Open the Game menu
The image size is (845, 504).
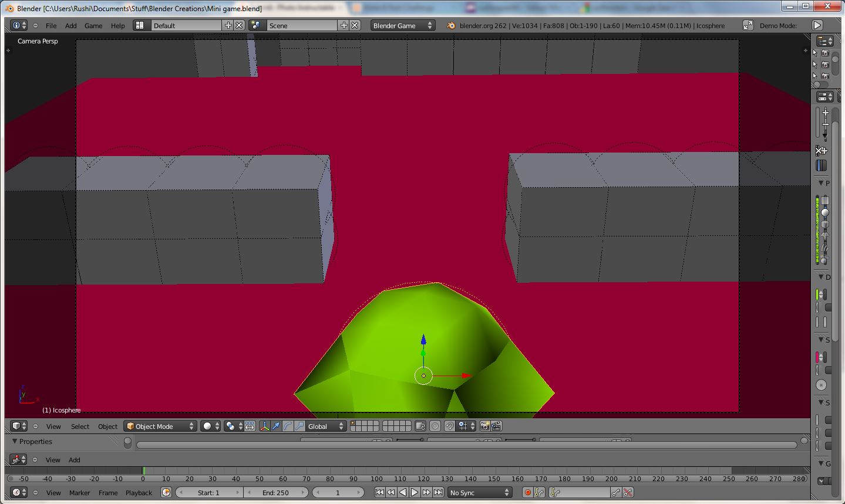tap(93, 26)
